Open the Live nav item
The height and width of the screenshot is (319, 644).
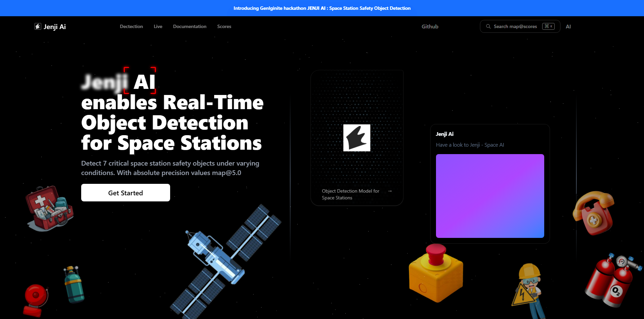point(158,26)
